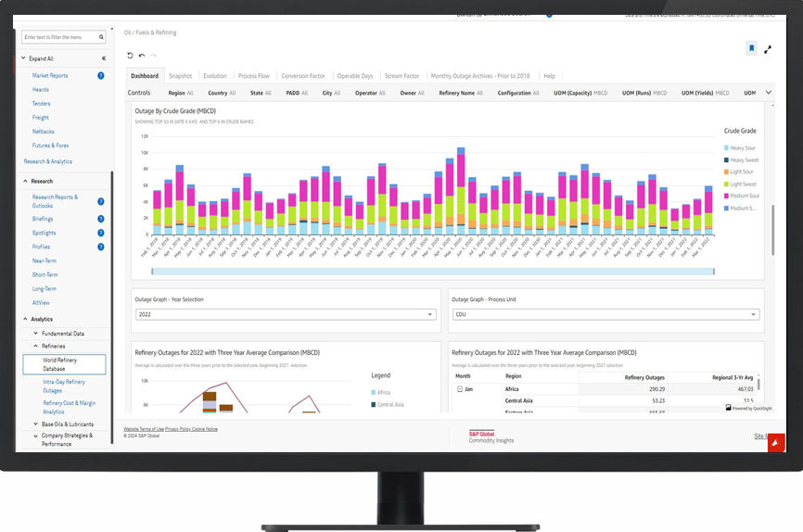Open the Refinery Name filter control

pos(461,94)
